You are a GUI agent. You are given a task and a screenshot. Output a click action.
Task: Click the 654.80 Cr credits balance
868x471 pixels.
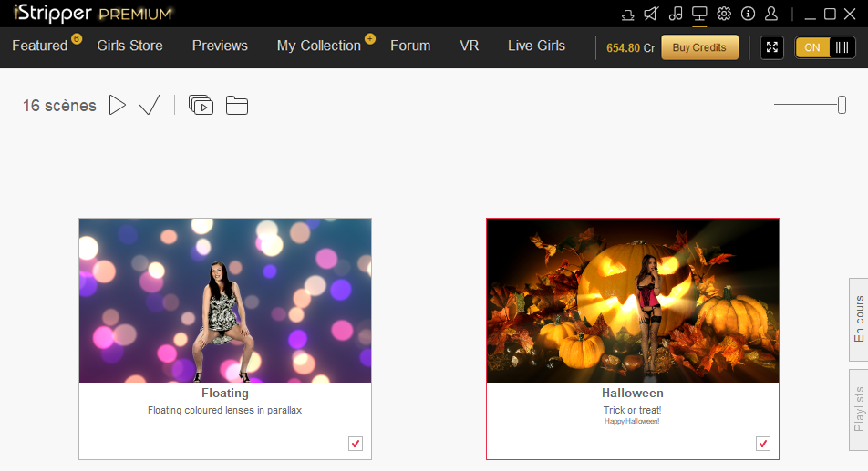[x=631, y=48]
